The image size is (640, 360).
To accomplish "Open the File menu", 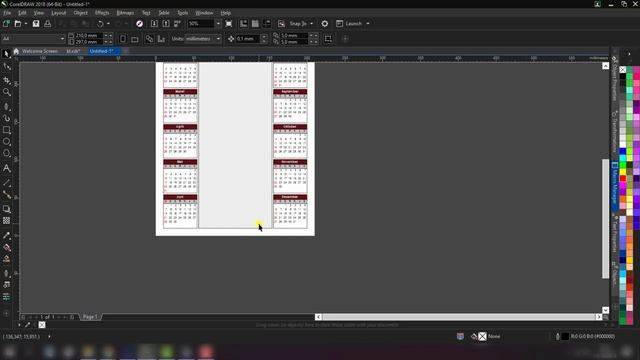I will 7,13.
